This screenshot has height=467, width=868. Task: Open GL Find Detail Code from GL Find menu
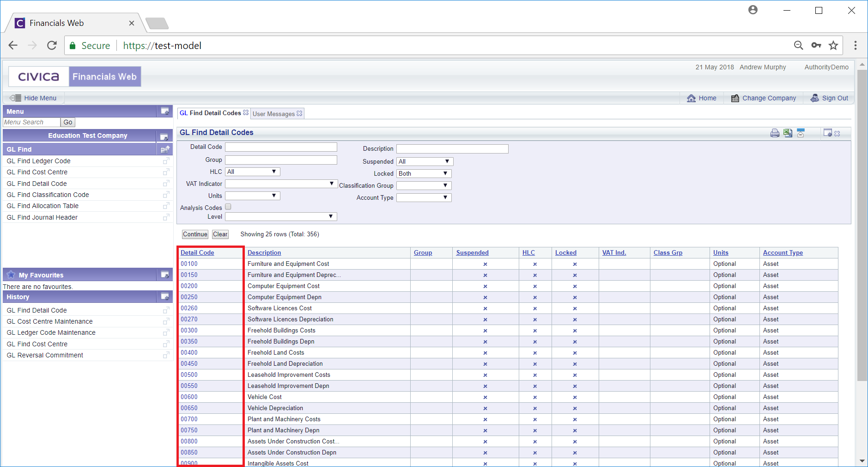coord(36,184)
